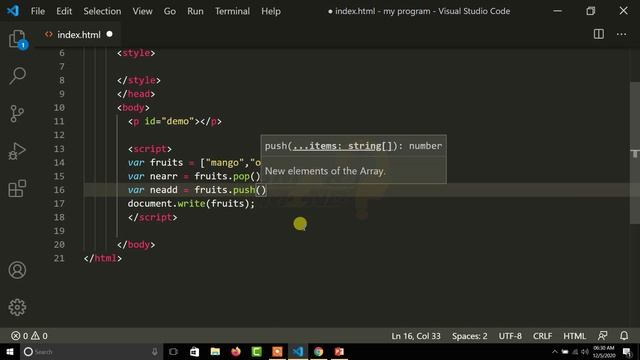The width and height of the screenshot is (640, 360).
Task: Open the Go menu
Action: pyautogui.click(x=170, y=11)
